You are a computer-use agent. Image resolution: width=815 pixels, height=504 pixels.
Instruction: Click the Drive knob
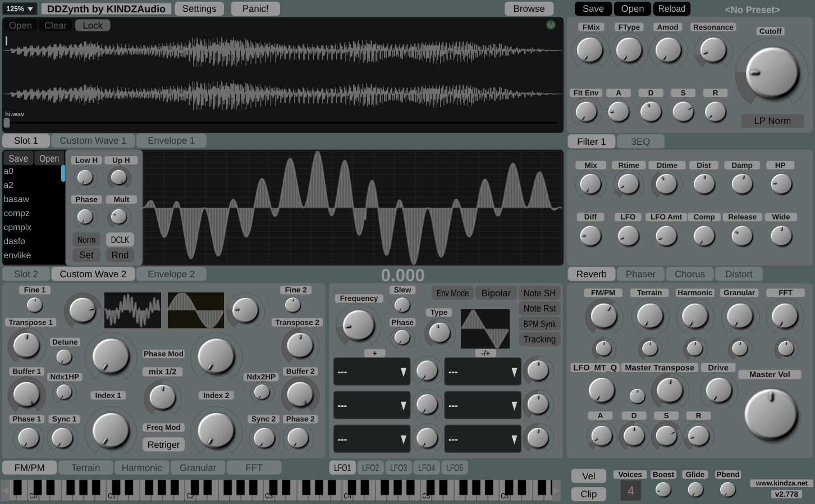point(719,391)
